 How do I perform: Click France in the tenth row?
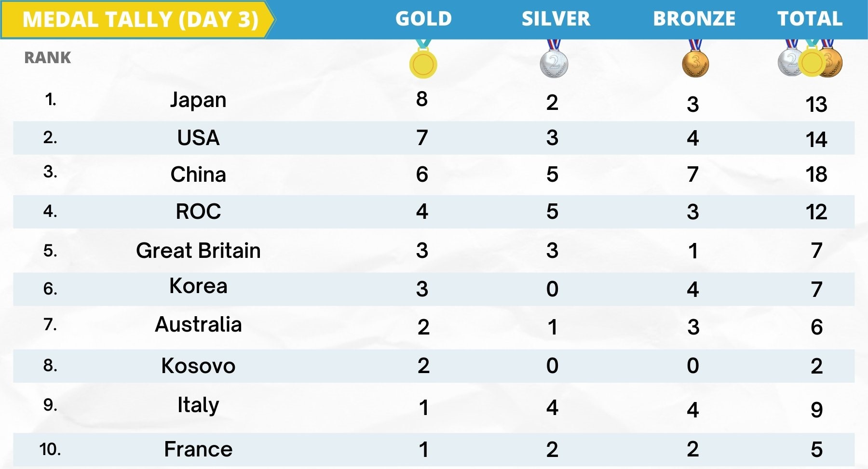click(198, 449)
